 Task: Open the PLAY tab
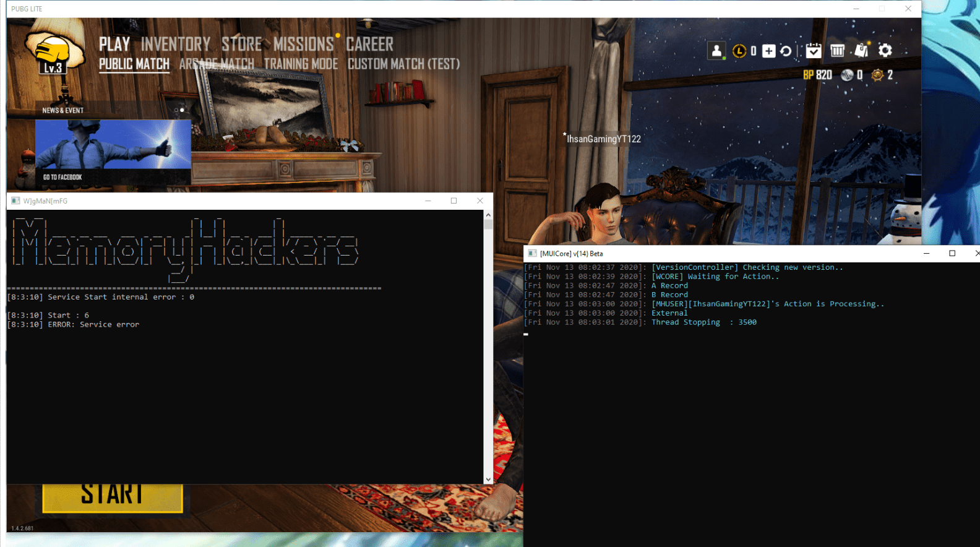click(x=114, y=45)
